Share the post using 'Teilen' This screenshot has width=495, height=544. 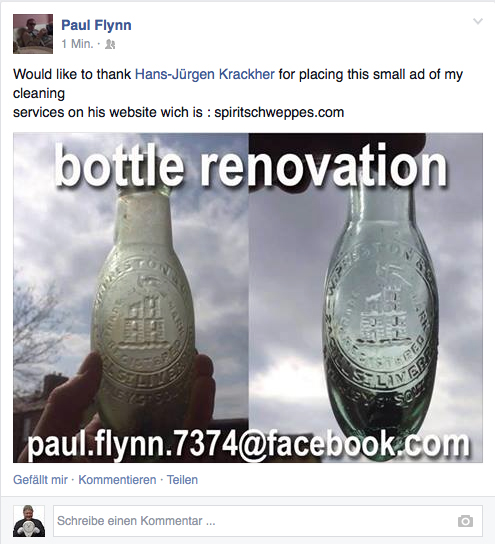click(182, 480)
